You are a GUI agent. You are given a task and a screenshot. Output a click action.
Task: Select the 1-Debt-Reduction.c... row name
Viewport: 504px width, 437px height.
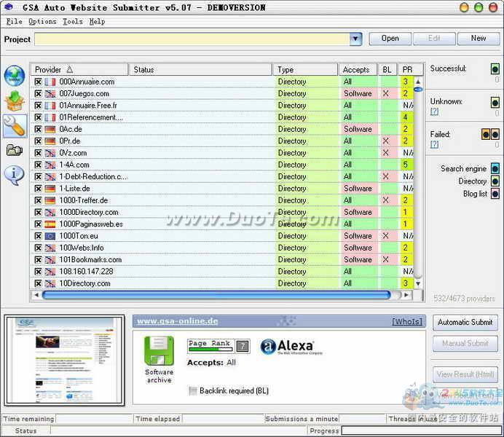93,177
